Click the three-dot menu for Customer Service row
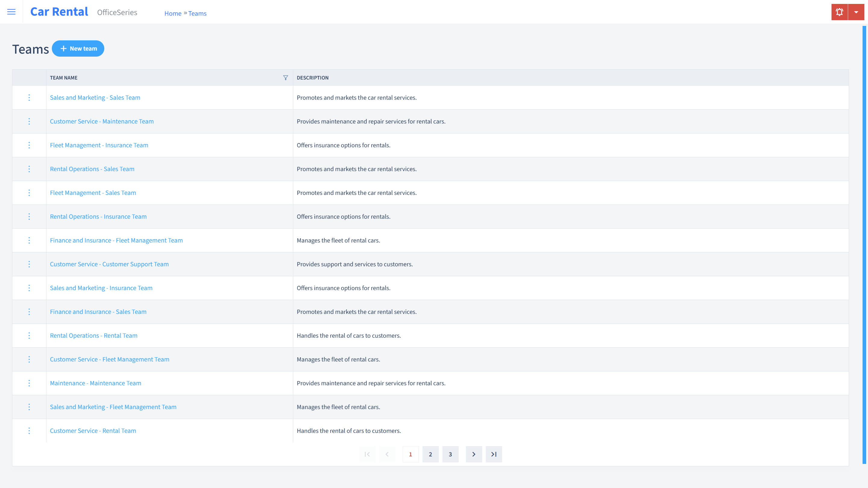Screen dimensions: 868x488 coord(29,121)
